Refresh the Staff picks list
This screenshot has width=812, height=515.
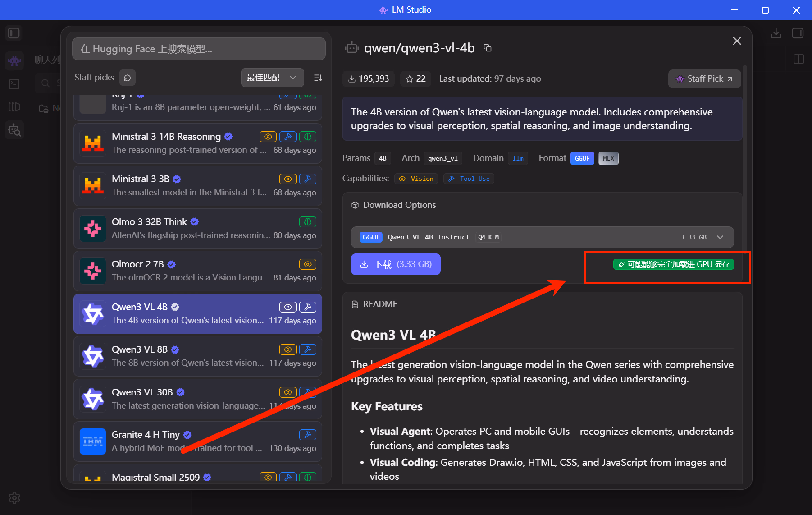(128, 78)
